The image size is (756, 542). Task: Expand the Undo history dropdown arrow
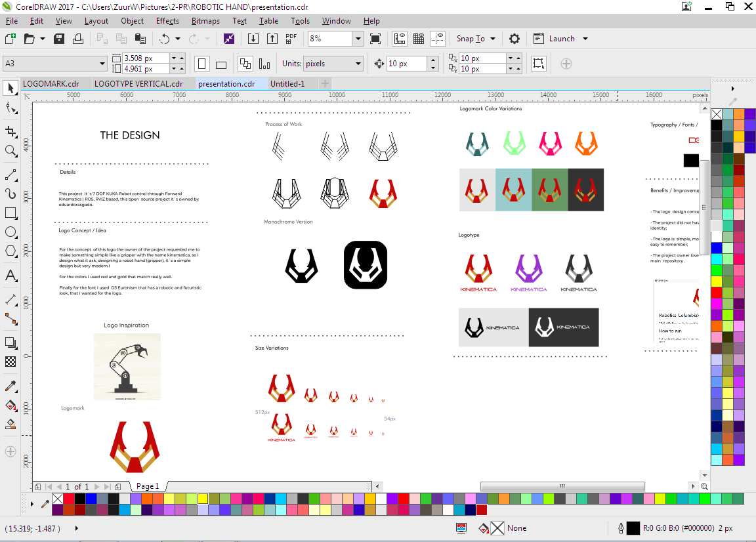coord(177,39)
